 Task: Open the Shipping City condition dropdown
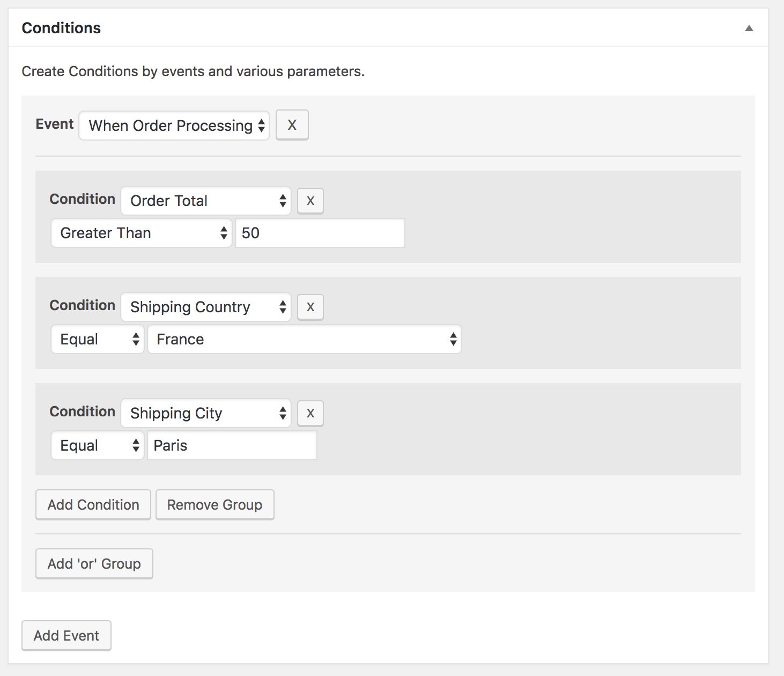(206, 413)
